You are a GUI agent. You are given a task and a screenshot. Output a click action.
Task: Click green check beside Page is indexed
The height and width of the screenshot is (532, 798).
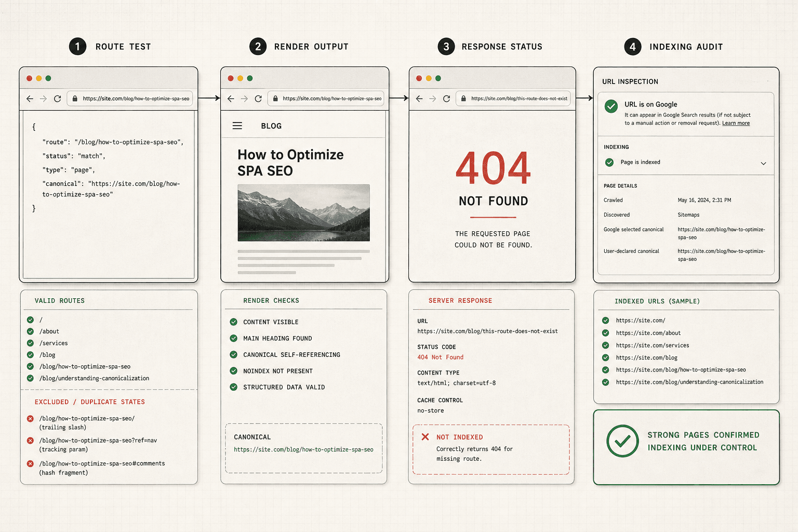tap(609, 163)
